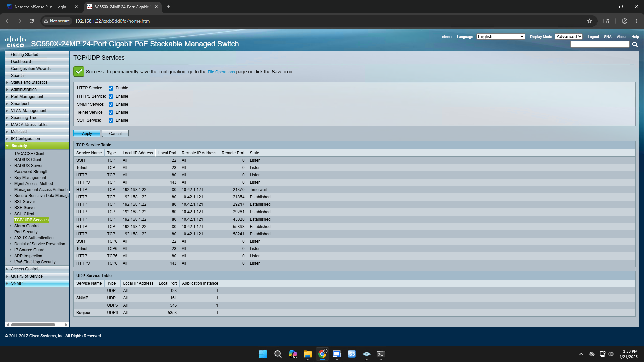Open the Language dropdown
Image resolution: width=644 pixels, height=362 pixels.
[500, 37]
